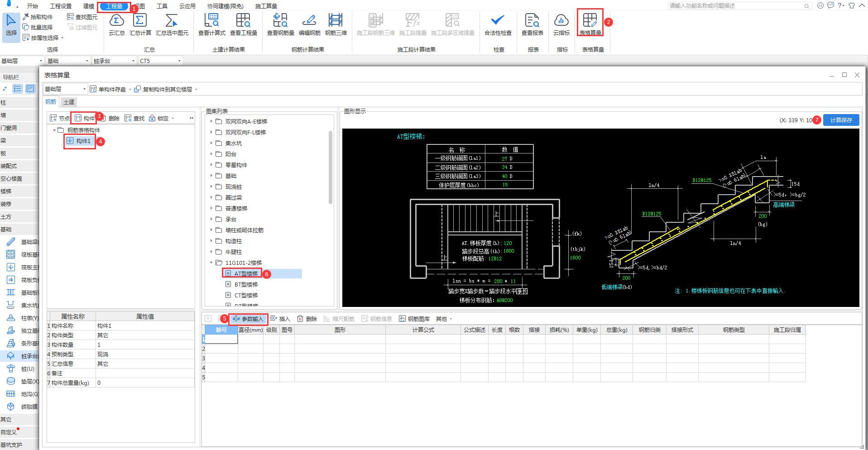
Task: Open 钢筋三维 view tool
Action: 336,24
